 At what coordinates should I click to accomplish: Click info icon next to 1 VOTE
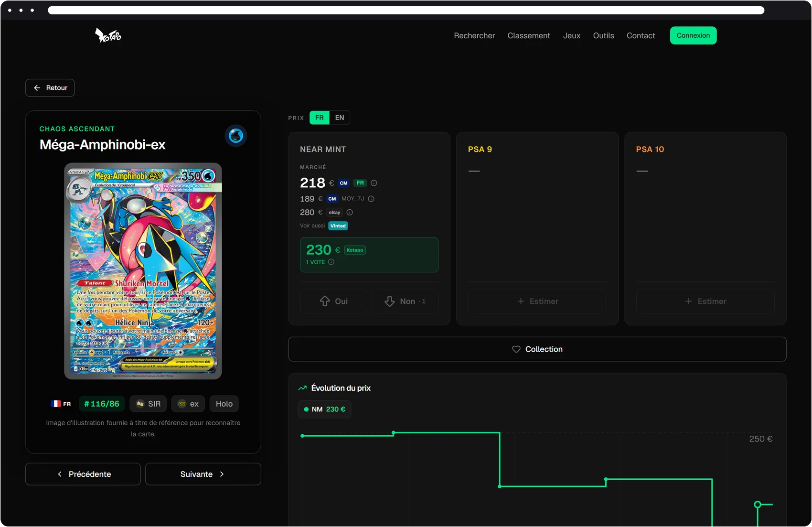331,262
